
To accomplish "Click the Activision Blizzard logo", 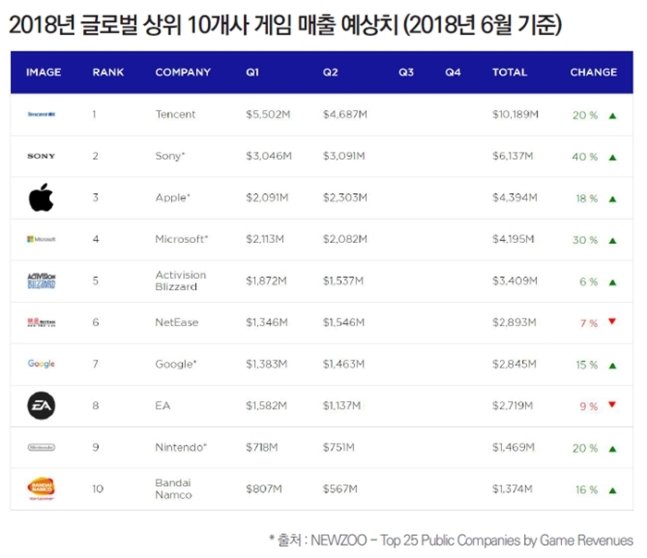I will [x=41, y=281].
